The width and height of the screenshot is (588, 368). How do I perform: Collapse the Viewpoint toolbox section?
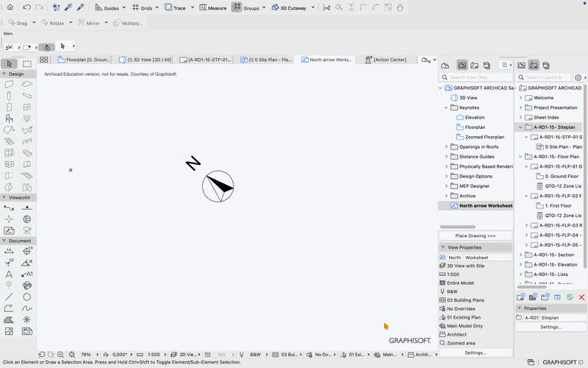click(x=4, y=197)
